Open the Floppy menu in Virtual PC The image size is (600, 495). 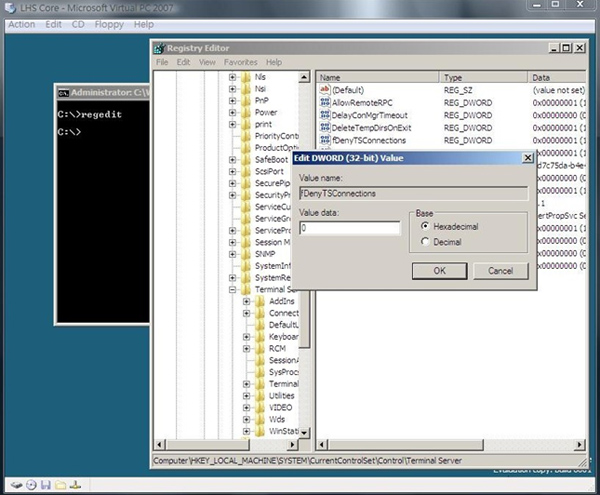pyautogui.click(x=110, y=24)
